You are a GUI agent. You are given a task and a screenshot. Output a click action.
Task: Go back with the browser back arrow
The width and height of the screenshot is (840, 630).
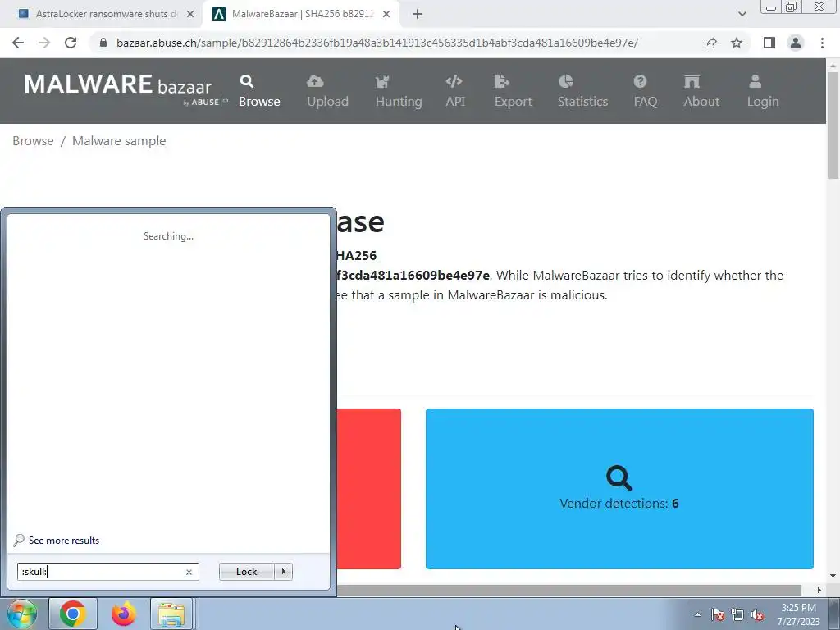pyautogui.click(x=18, y=43)
